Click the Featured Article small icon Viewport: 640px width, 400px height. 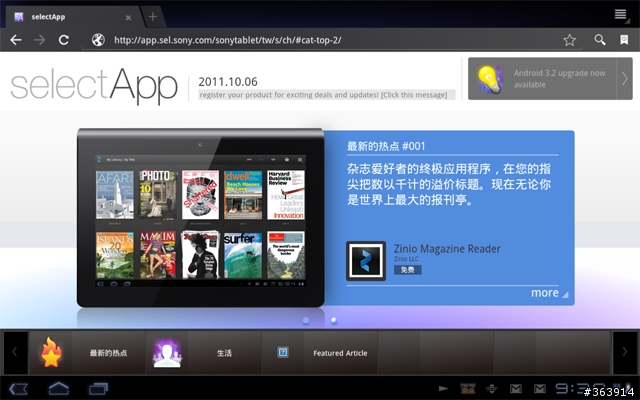(x=283, y=352)
